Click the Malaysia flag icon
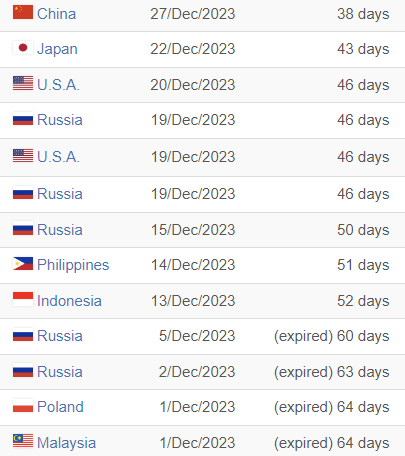The width and height of the screenshot is (405, 456). [x=23, y=441]
